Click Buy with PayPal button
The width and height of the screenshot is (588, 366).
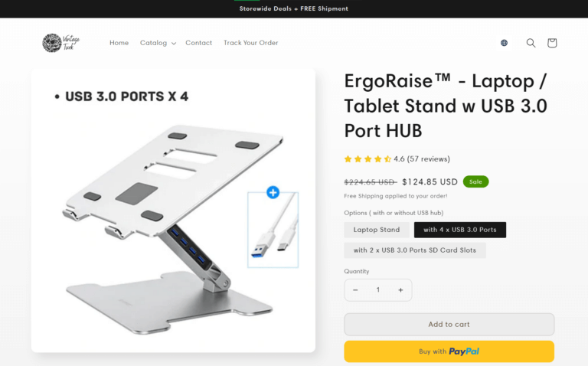tap(449, 351)
